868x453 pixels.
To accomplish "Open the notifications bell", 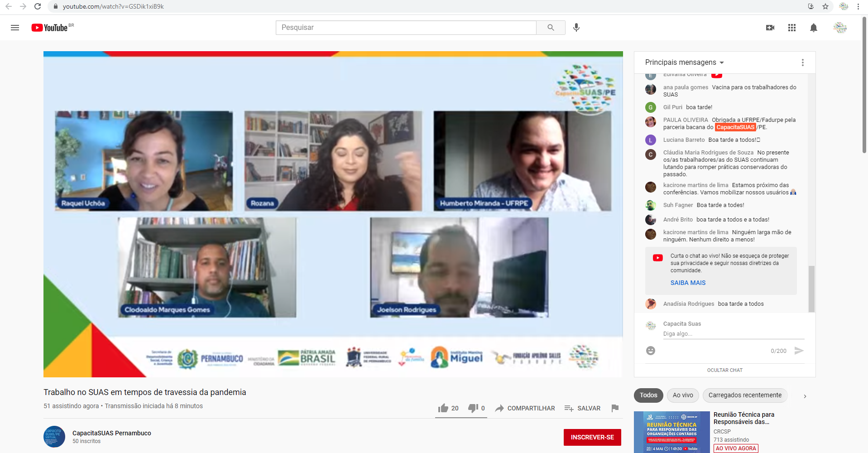I will pyautogui.click(x=813, y=28).
